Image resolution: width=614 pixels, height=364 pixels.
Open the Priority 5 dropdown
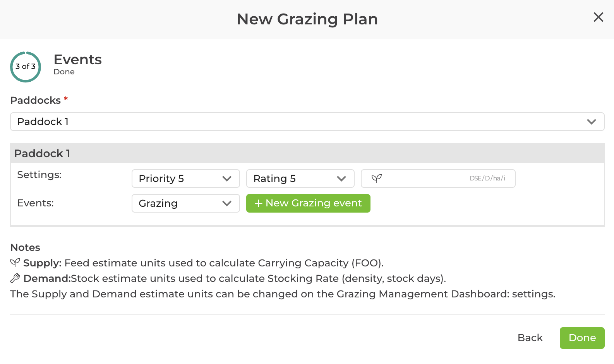pos(185,179)
